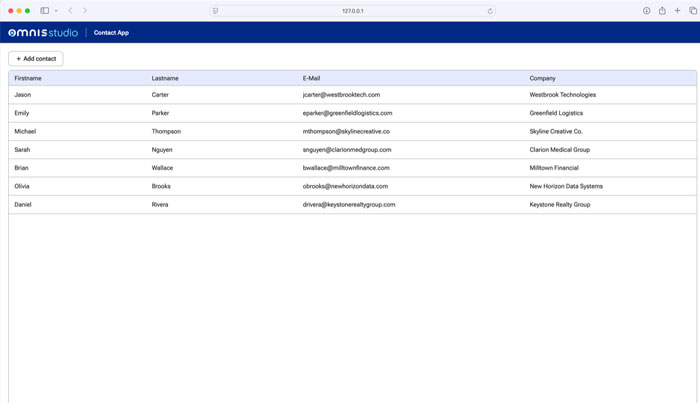Click the Firstname column header
This screenshot has width=700, height=403.
click(28, 78)
